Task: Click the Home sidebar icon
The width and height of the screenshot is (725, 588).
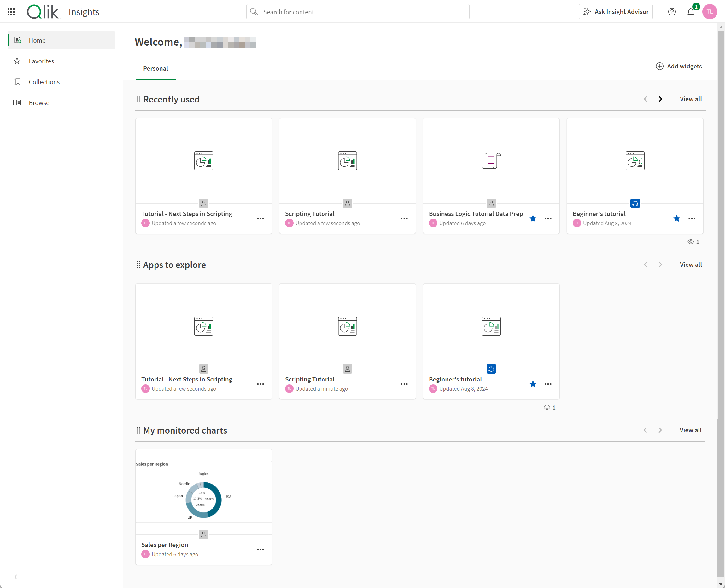Action: tap(17, 40)
